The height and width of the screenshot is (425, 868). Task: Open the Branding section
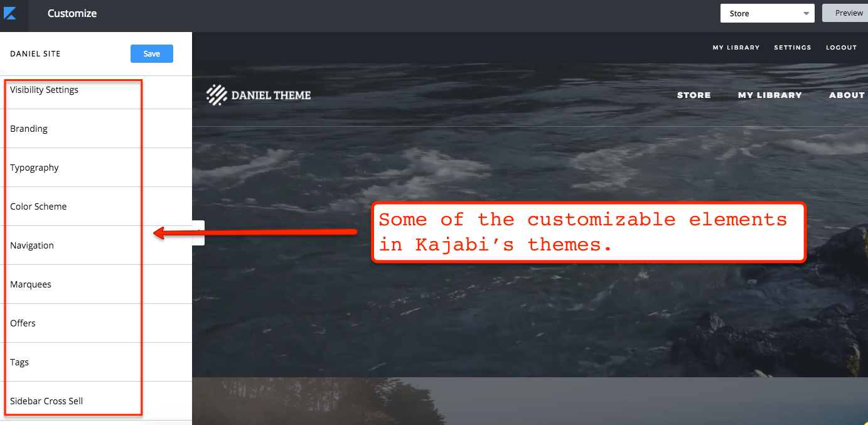96,129
